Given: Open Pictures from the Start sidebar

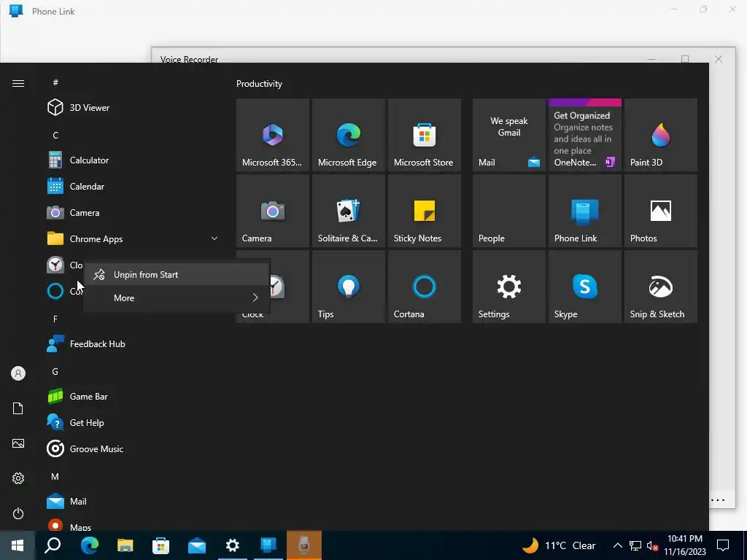Looking at the screenshot, I should coord(18,443).
